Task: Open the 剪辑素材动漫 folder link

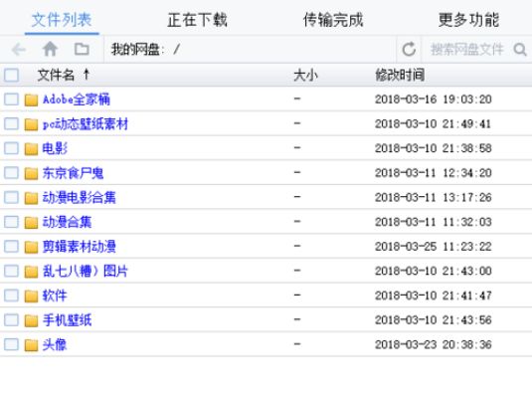Action: coord(79,247)
